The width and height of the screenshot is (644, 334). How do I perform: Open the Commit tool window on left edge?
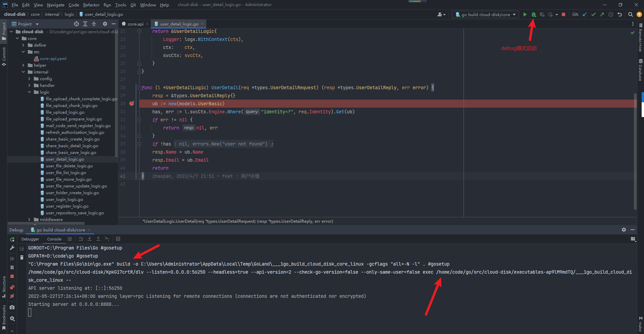tap(4, 56)
